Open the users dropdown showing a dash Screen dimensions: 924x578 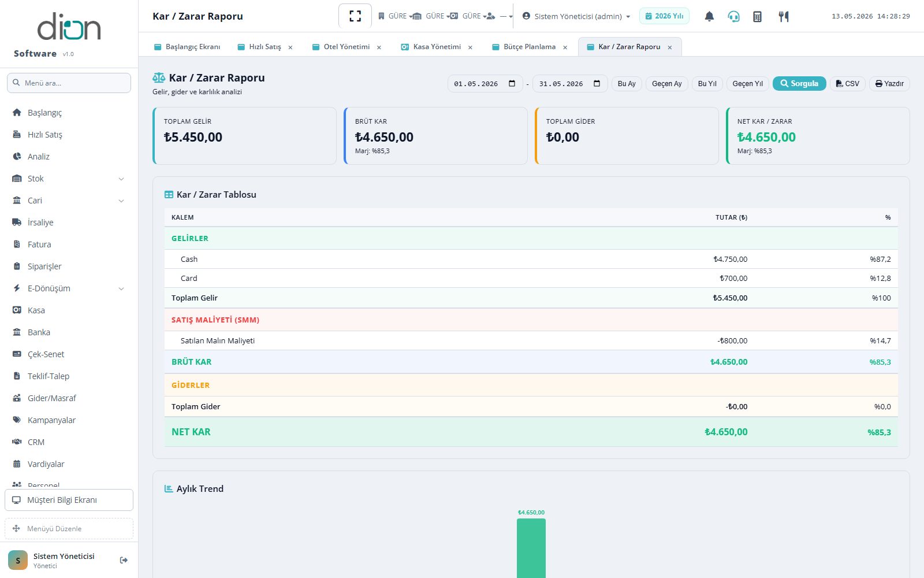pyautogui.click(x=500, y=16)
